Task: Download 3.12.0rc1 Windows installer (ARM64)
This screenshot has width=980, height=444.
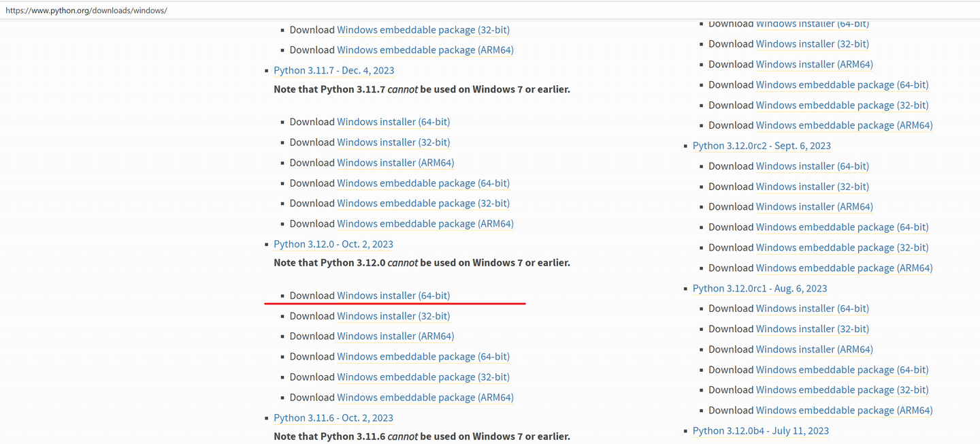Action: pyautogui.click(x=815, y=349)
